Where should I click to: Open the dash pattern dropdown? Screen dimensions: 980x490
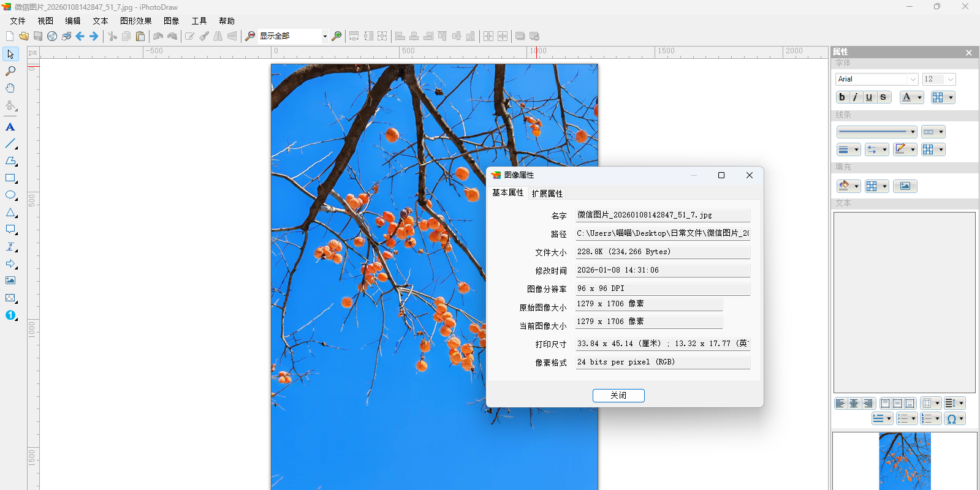(933, 132)
